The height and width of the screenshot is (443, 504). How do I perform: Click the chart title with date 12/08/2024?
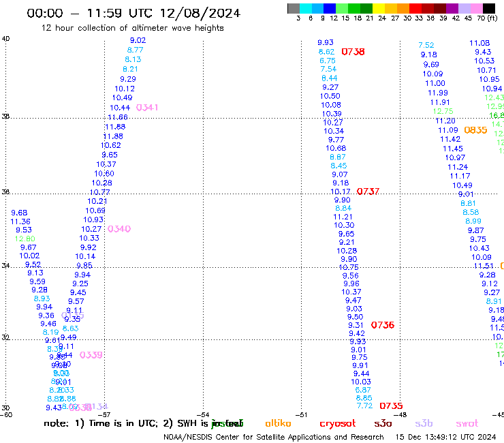coord(133,13)
